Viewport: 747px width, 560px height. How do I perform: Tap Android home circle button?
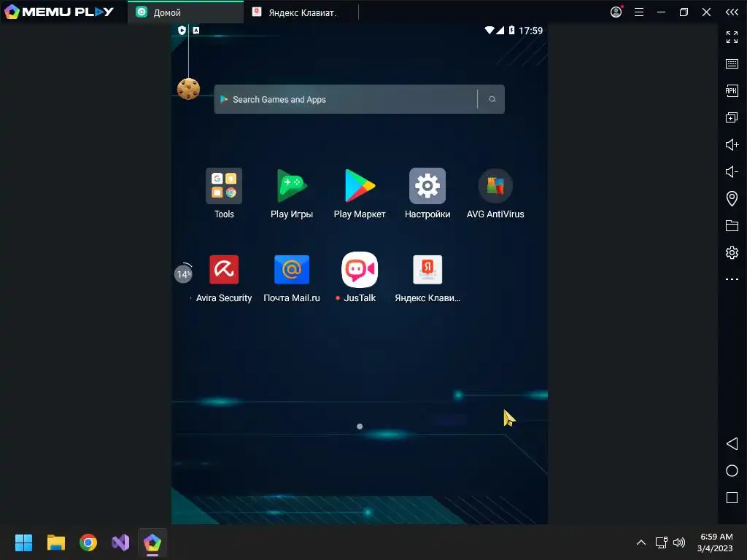732,471
